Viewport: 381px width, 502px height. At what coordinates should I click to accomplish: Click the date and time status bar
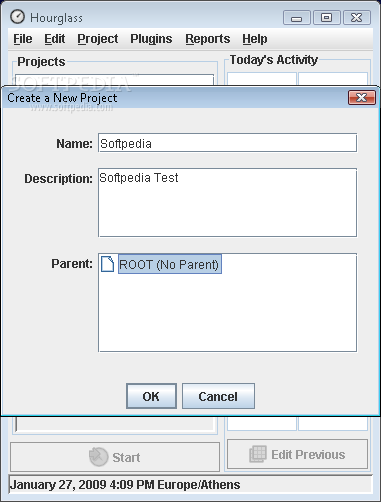coord(190,484)
